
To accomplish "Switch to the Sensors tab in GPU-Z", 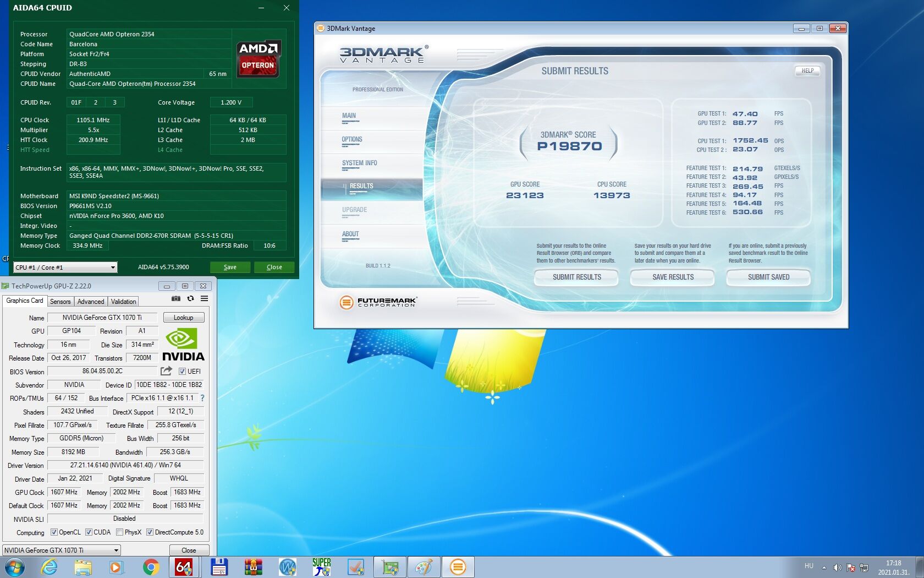I will click(60, 302).
